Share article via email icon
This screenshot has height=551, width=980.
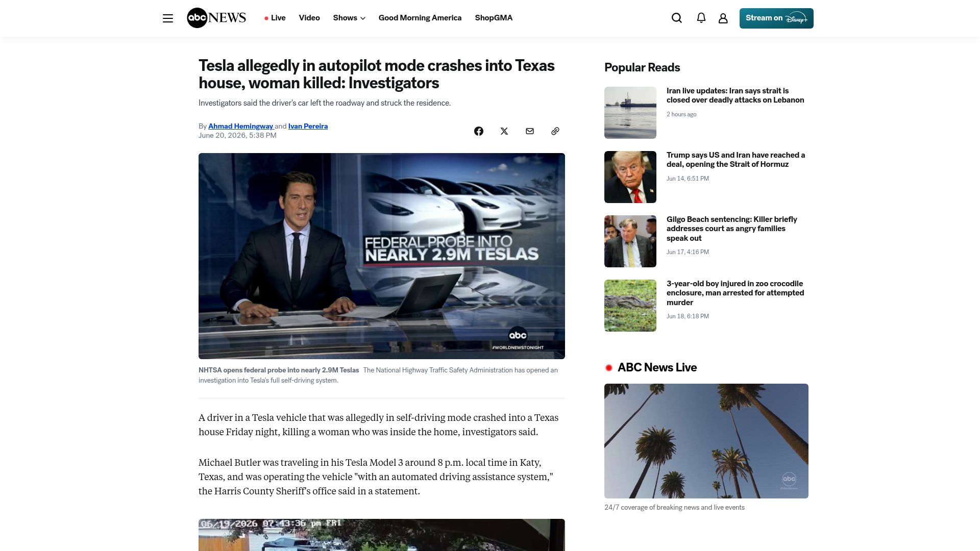530,131
